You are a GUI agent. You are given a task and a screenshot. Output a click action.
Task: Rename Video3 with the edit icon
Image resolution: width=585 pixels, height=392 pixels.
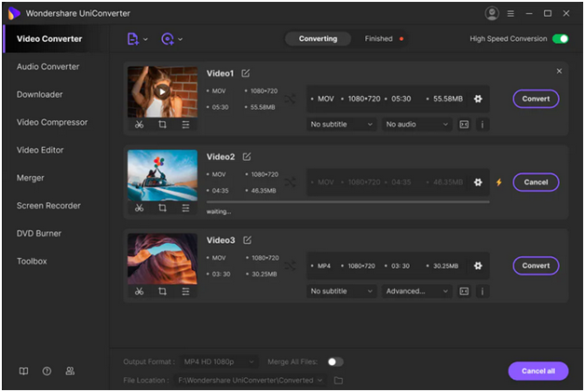click(x=247, y=240)
